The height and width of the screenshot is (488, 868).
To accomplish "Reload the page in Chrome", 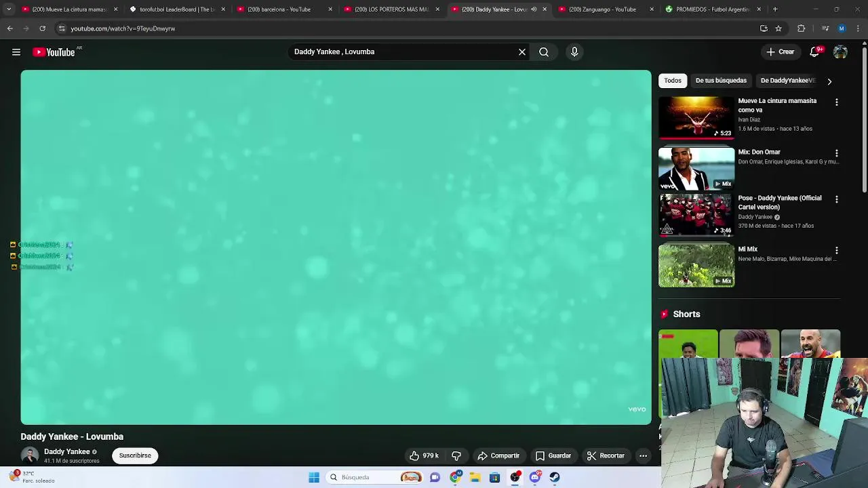I will 42,28.
